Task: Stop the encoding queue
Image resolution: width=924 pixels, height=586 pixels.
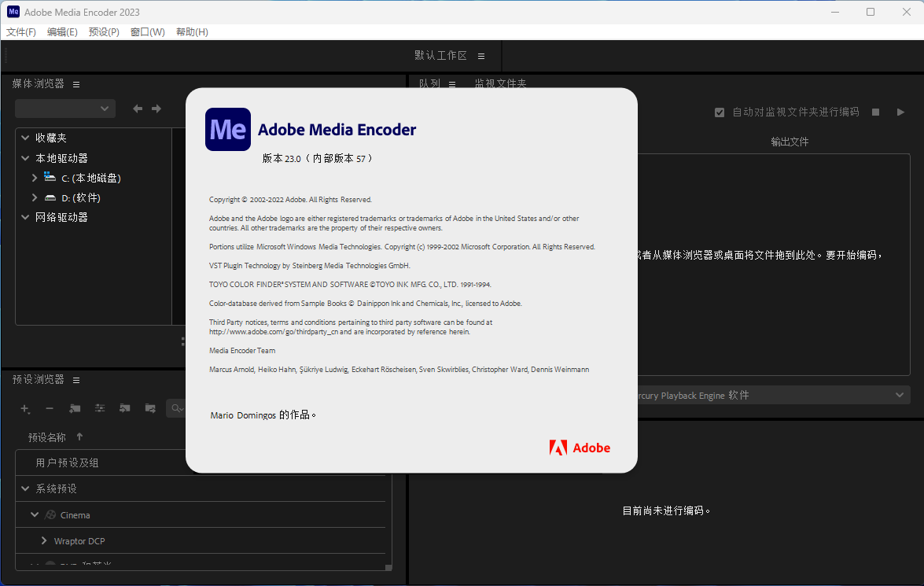Action: [x=876, y=112]
